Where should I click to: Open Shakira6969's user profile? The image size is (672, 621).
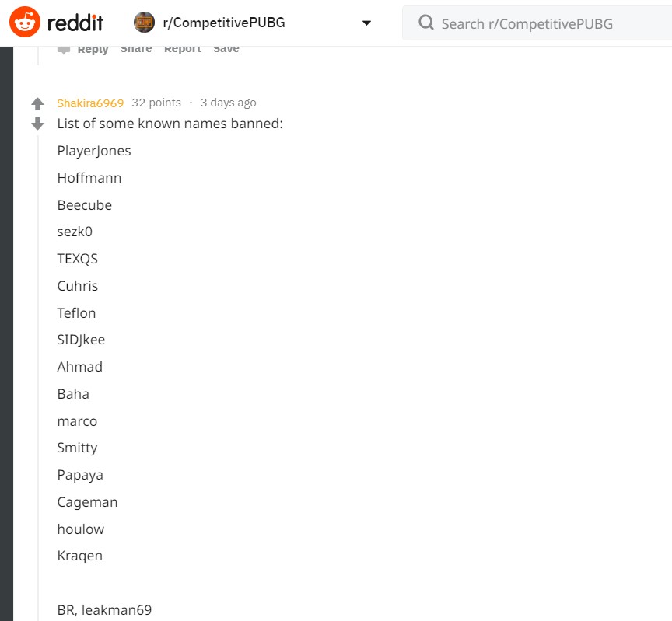90,103
